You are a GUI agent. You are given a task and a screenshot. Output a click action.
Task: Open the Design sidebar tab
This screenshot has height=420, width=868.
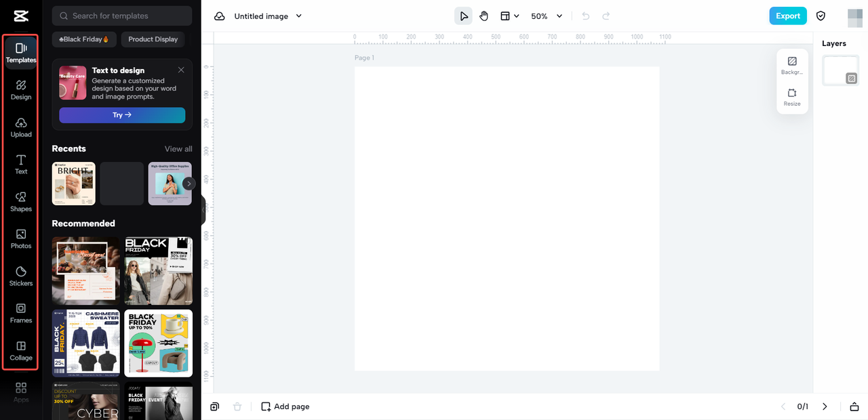(x=21, y=90)
